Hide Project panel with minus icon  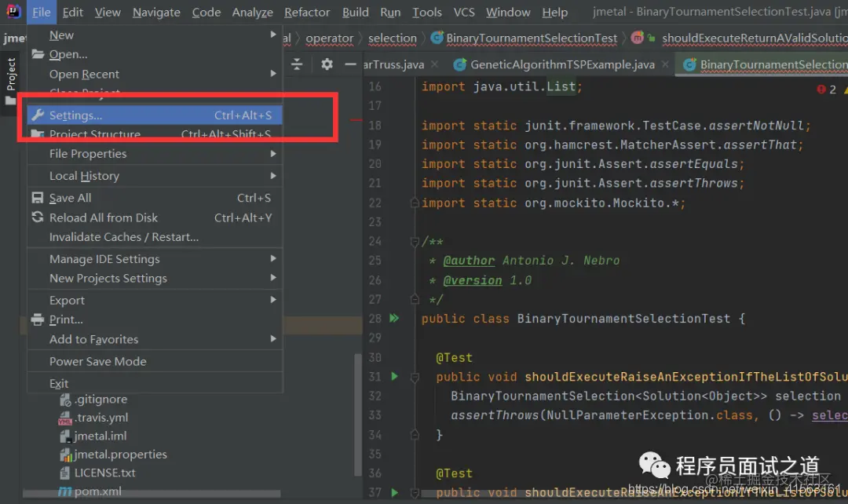tap(350, 64)
